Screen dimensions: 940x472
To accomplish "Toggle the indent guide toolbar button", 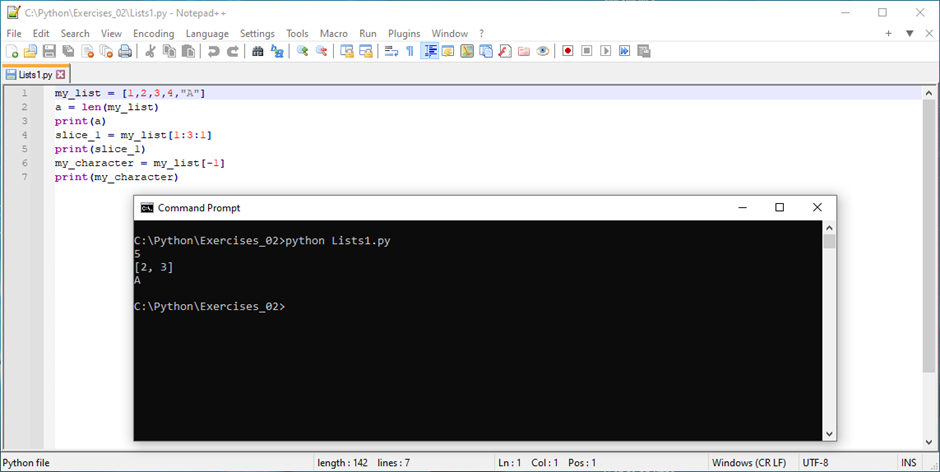I will [x=429, y=51].
